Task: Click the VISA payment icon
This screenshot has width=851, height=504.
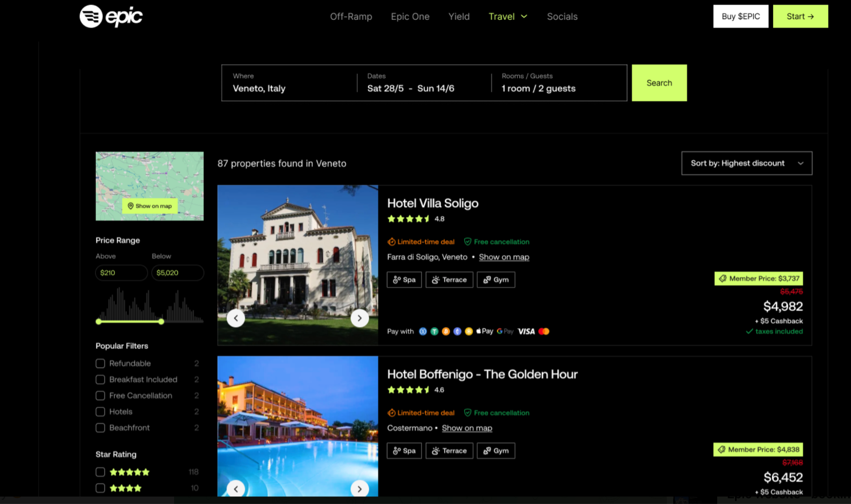Action: [x=526, y=331]
